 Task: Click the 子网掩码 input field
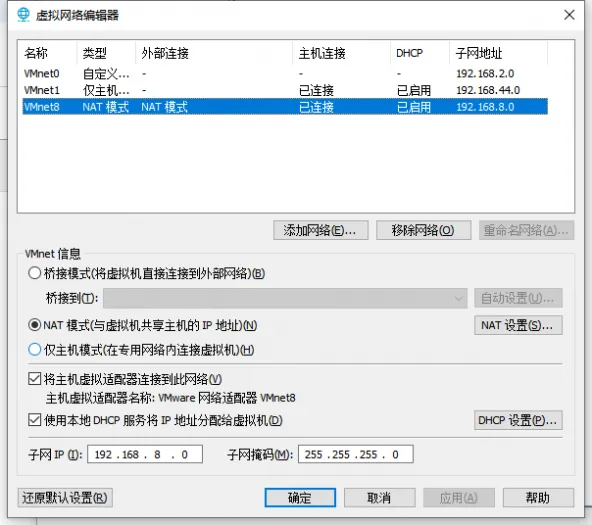[x=356, y=454]
